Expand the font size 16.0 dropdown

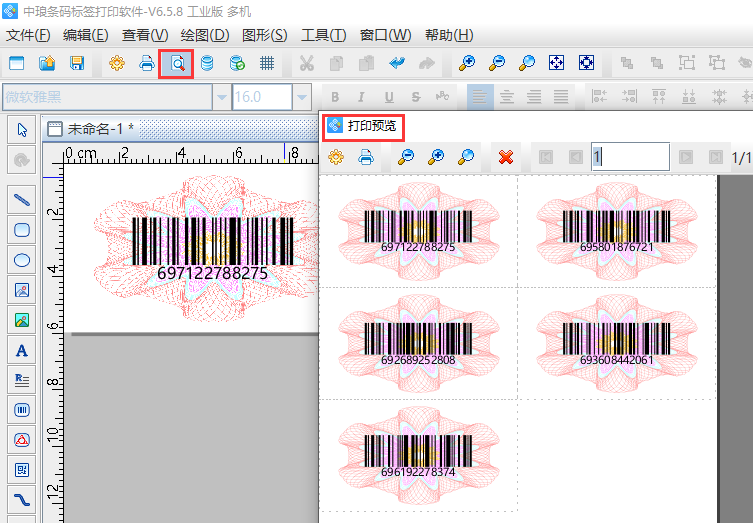[302, 97]
